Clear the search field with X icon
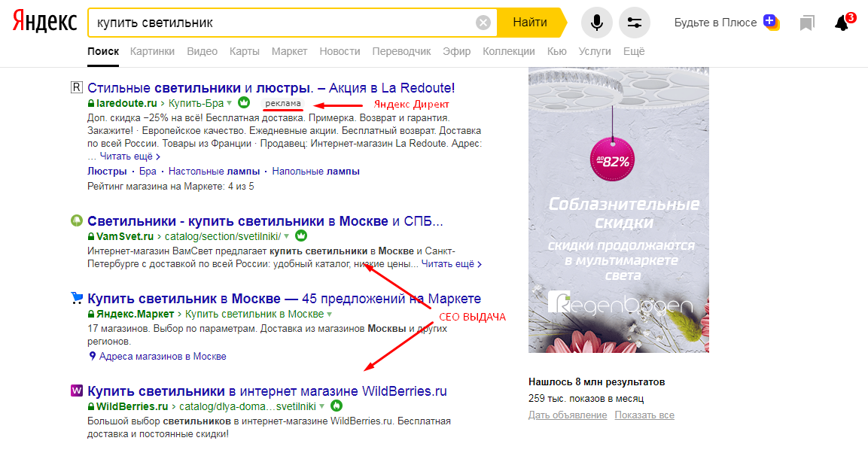The width and height of the screenshot is (868, 462). 483,23
